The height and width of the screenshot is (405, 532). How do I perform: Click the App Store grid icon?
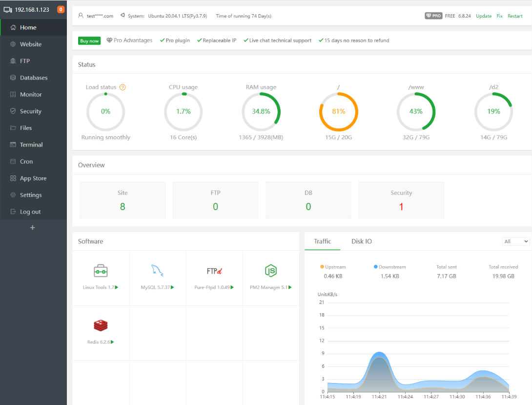[x=13, y=178]
